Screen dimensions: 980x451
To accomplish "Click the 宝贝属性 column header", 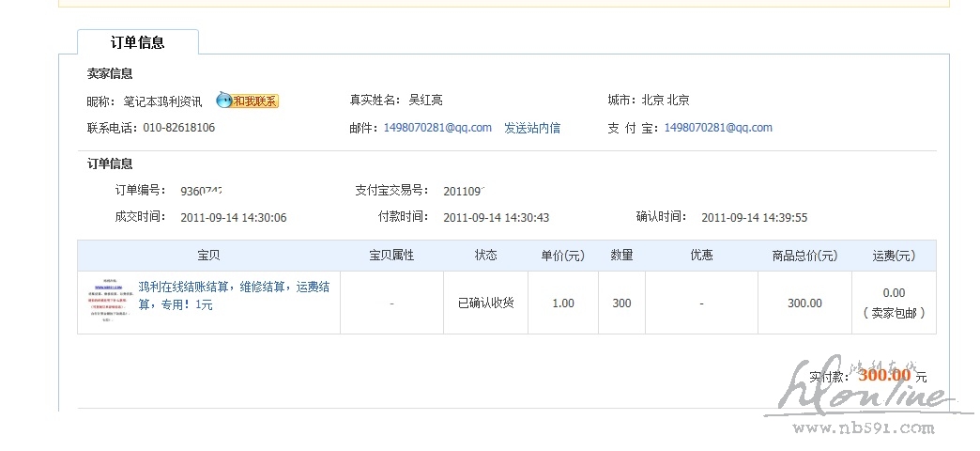I will [x=391, y=256].
